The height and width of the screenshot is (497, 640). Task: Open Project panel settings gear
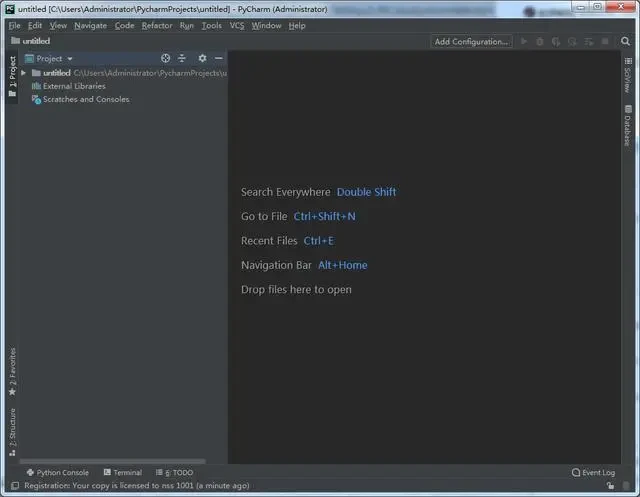[202, 59]
